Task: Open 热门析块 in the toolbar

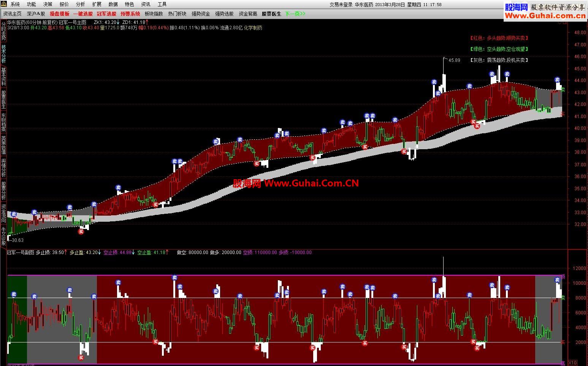Action: (177, 14)
